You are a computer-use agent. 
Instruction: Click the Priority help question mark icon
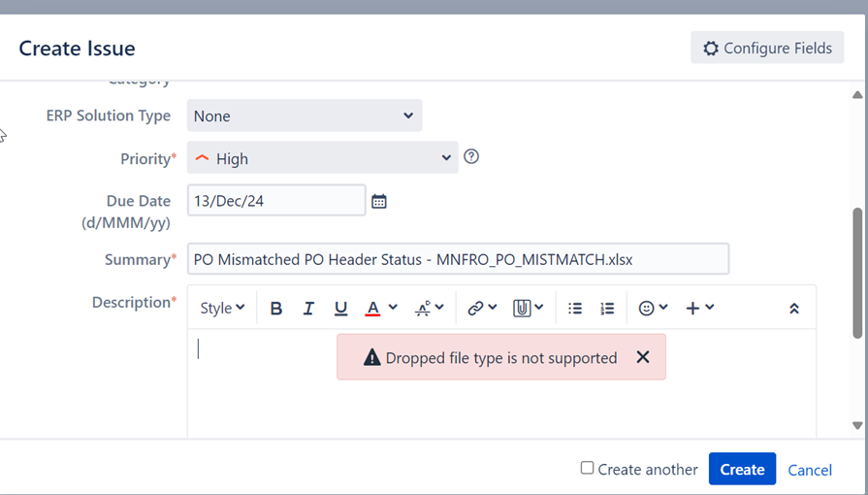tap(471, 157)
